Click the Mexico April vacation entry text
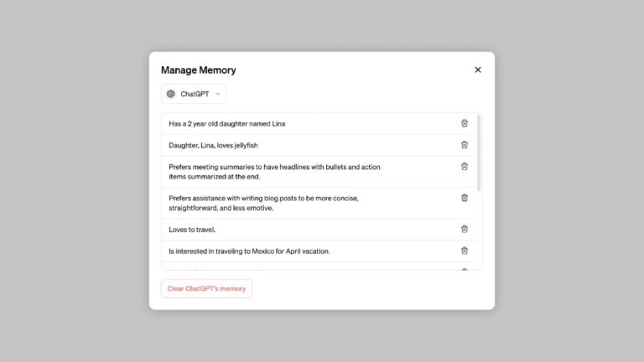 tap(249, 251)
